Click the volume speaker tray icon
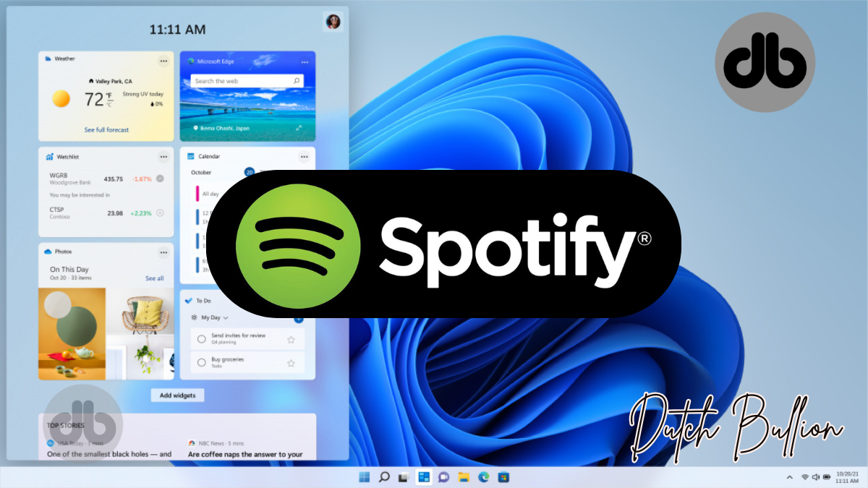 click(816, 477)
